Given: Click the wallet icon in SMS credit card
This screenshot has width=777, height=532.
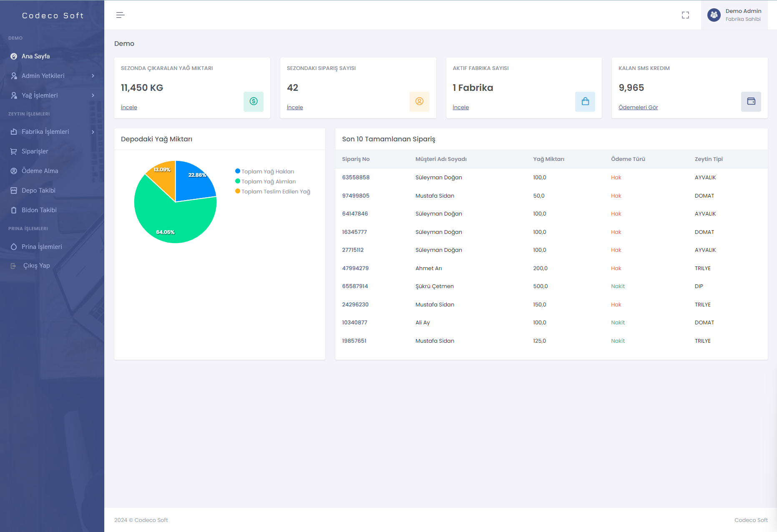Looking at the screenshot, I should tap(751, 101).
